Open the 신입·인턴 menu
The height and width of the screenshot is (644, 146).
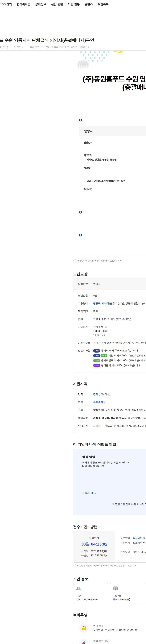(57, 4)
